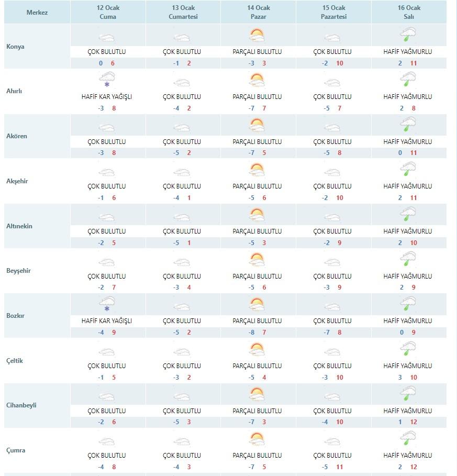This screenshot has width=457, height=476.
Task: Open the Konya district row label
Action: pyautogui.click(x=15, y=47)
